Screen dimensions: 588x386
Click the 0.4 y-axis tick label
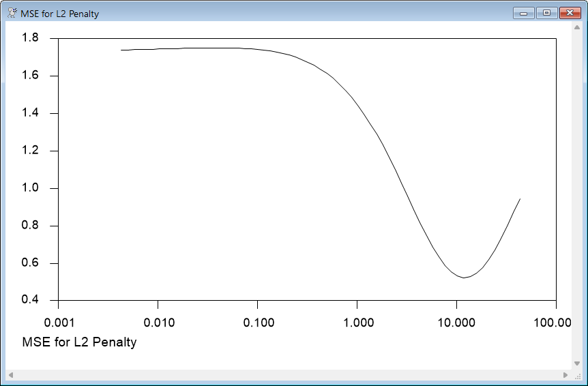tap(31, 301)
